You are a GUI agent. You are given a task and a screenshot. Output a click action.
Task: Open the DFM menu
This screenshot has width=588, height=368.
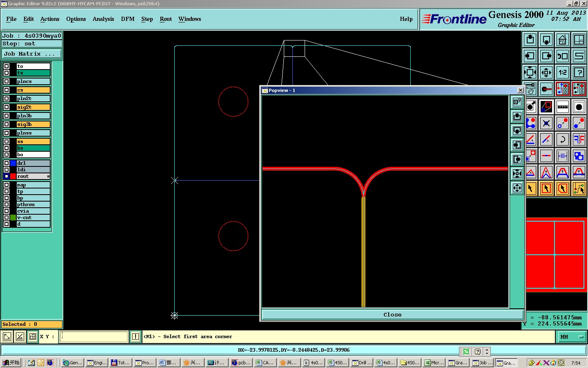coord(128,19)
